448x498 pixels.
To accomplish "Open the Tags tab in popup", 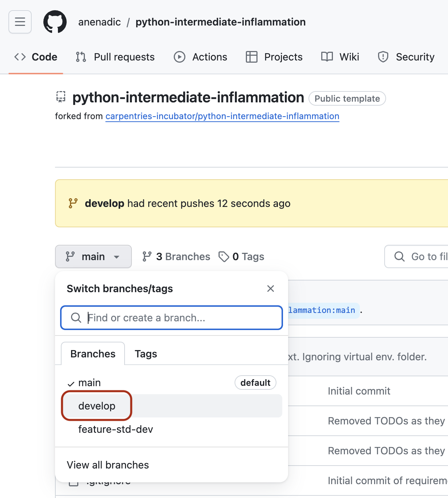I will pyautogui.click(x=146, y=354).
